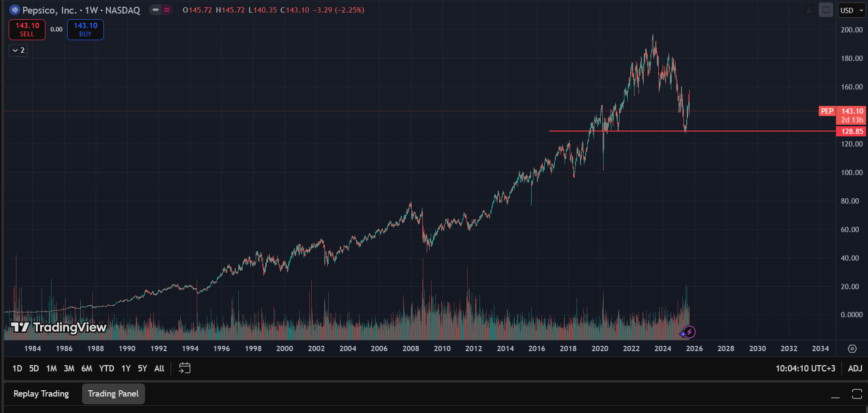Click the pink approximate-data indicator icon
The width and height of the screenshot is (868, 413).
click(167, 10)
